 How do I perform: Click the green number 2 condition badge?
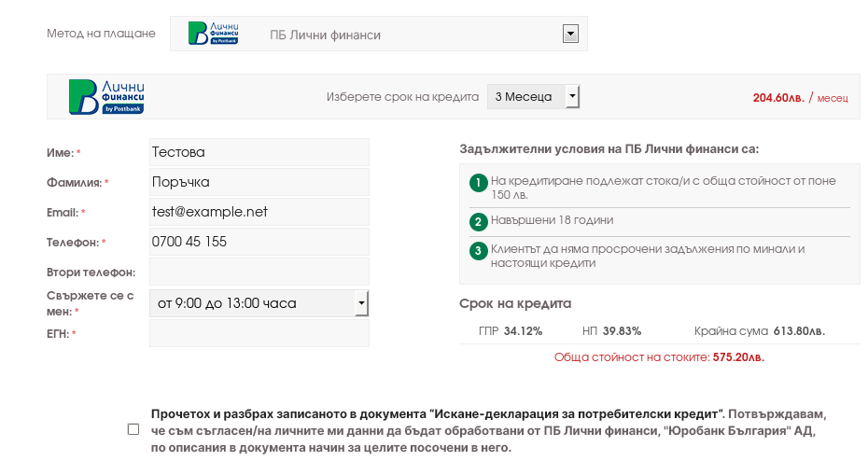point(478,221)
